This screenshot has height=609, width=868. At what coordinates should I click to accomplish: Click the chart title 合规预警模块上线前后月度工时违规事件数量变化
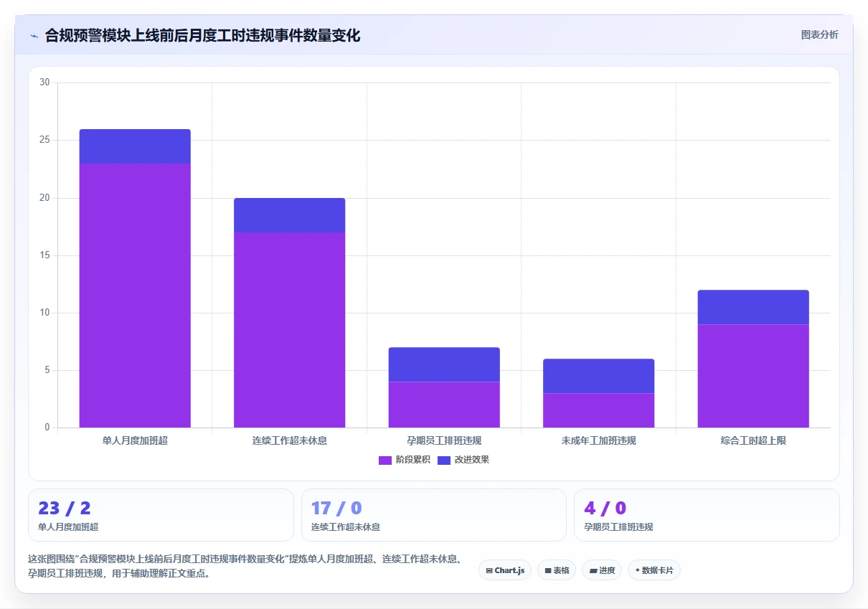point(202,36)
